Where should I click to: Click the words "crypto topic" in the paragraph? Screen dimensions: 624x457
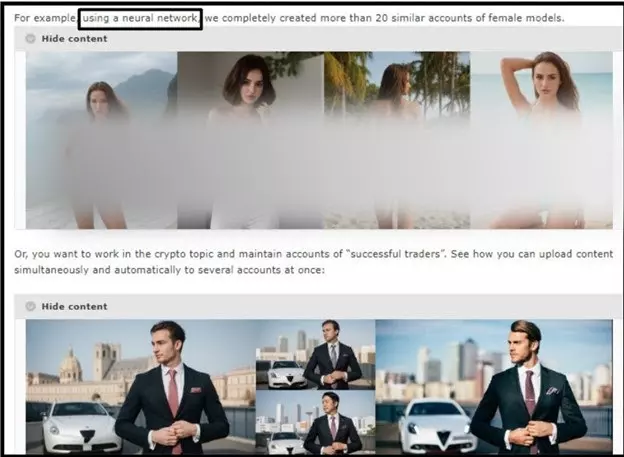pos(182,254)
